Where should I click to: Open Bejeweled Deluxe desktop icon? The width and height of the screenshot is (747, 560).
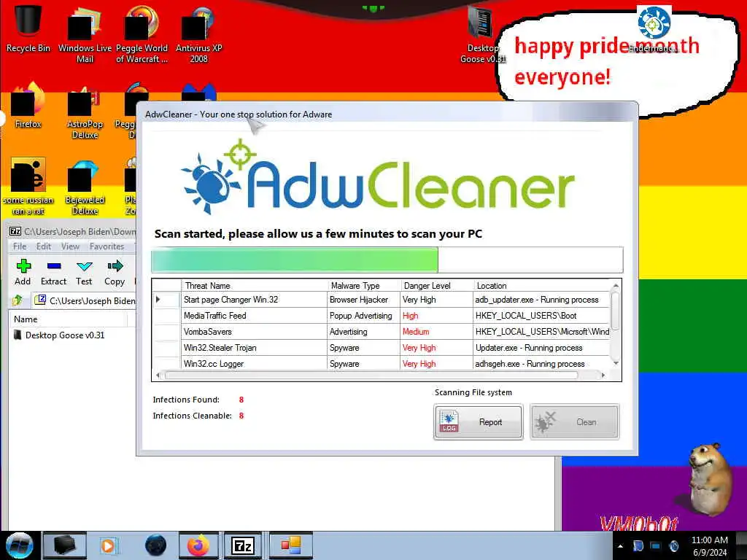pos(85,188)
